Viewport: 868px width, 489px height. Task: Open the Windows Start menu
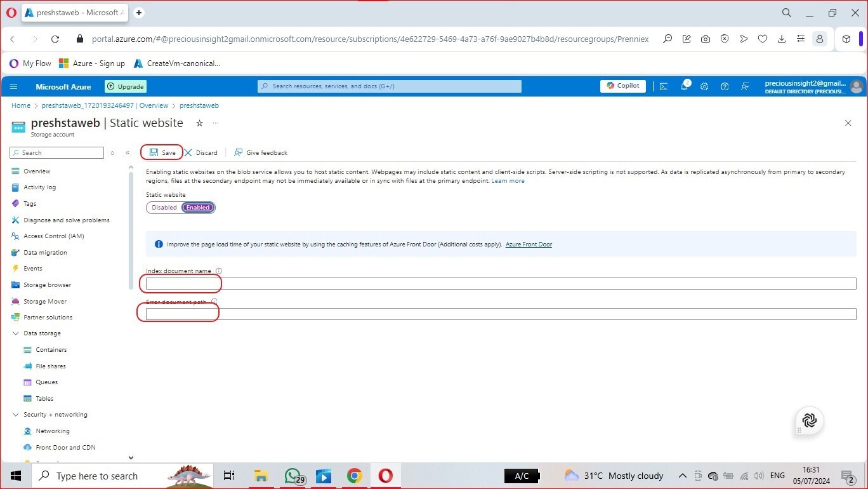(x=15, y=476)
